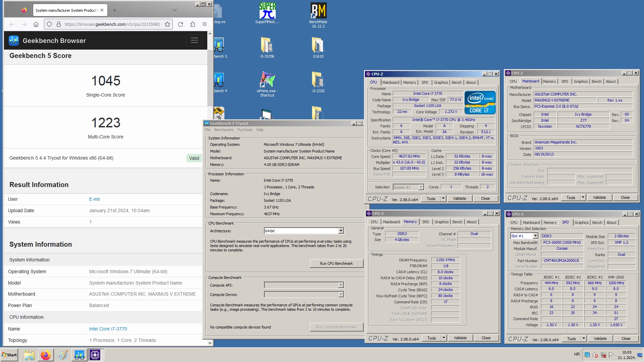Click Run CPU Benchmark
Image resolution: width=644 pixels, height=362 pixels.
point(336,263)
